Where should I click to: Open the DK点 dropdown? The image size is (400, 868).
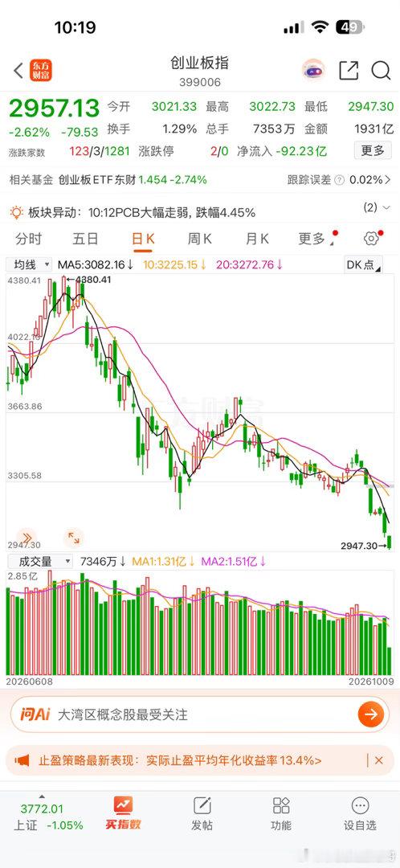[x=363, y=264]
